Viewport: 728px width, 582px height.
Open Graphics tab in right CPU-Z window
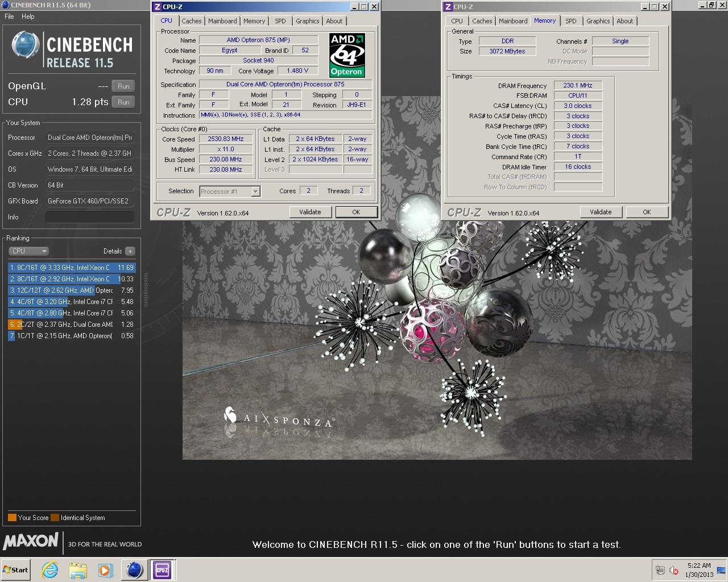tap(598, 21)
